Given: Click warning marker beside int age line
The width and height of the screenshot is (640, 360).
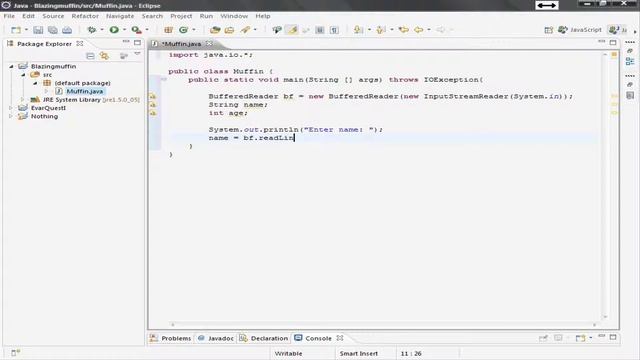Looking at the screenshot, I should [x=153, y=113].
